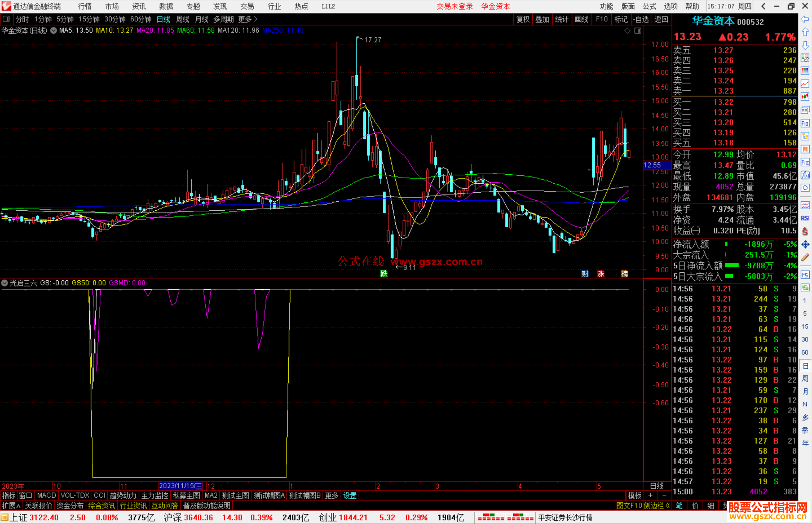812x524 pixels.
Task: Click the 复权 button
Action: click(x=523, y=19)
